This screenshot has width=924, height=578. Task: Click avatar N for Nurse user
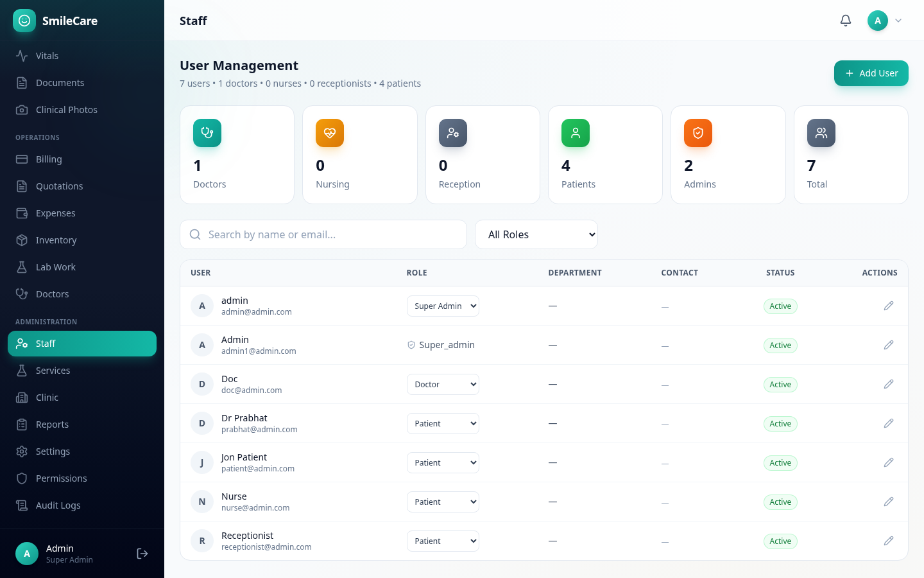click(202, 502)
